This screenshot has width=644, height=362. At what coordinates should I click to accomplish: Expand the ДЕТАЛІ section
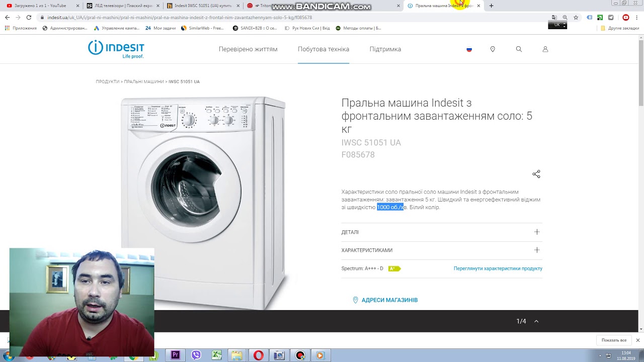click(441, 232)
